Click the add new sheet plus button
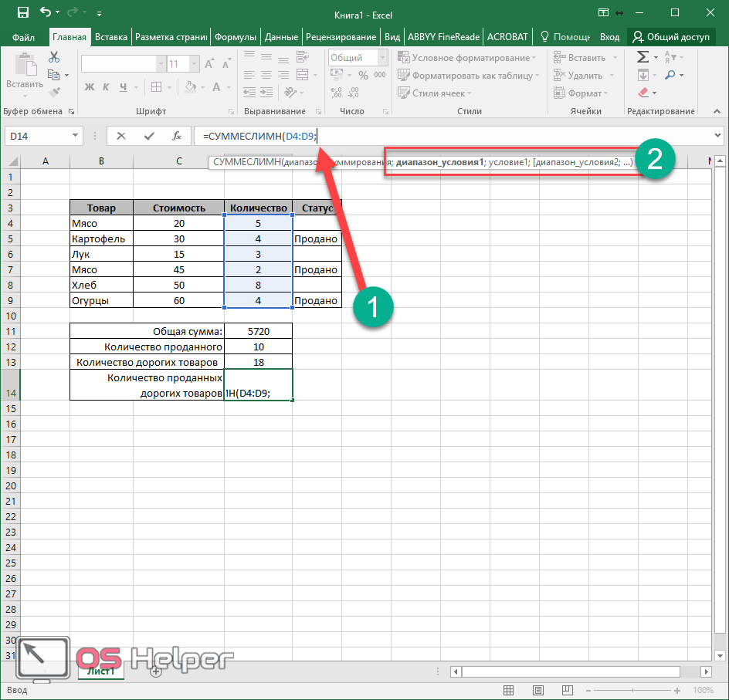The width and height of the screenshot is (729, 700). click(155, 671)
